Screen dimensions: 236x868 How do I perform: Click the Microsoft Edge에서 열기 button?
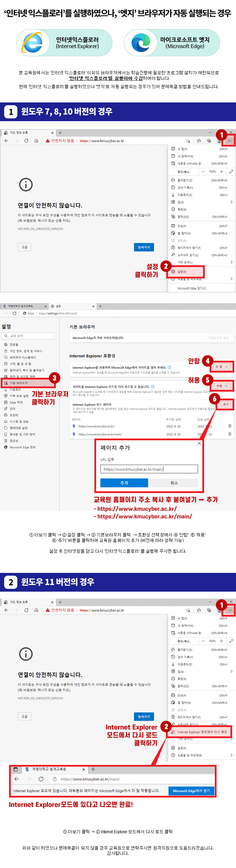point(191,791)
